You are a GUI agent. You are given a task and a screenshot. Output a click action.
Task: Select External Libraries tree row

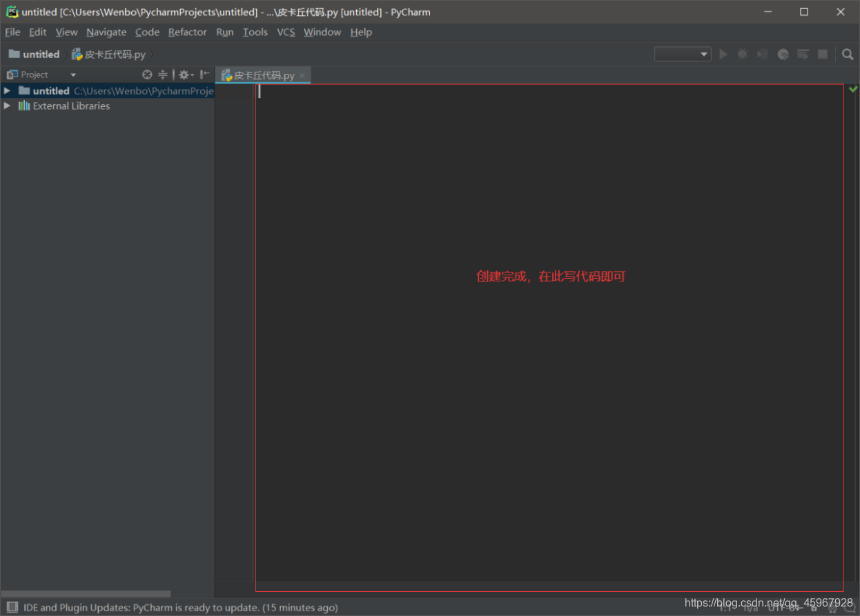[x=107, y=106]
